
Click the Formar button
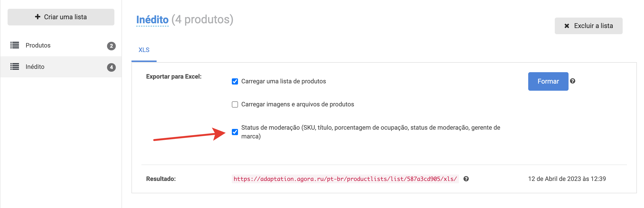click(x=548, y=81)
